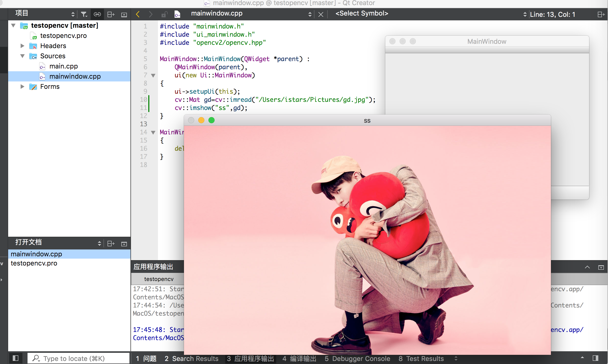Viewport: 608px width, 364px height.
Task: Toggle the left sidebar visibility button
Action: coord(16,358)
